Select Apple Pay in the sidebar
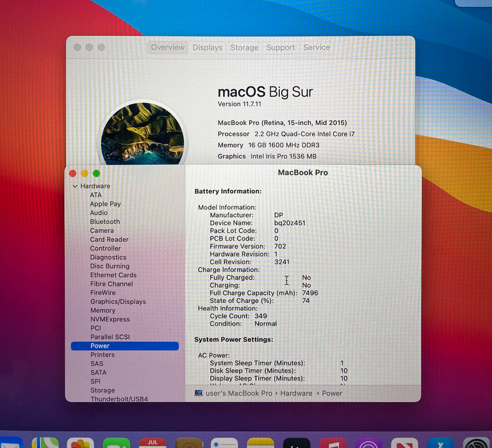 pos(106,204)
